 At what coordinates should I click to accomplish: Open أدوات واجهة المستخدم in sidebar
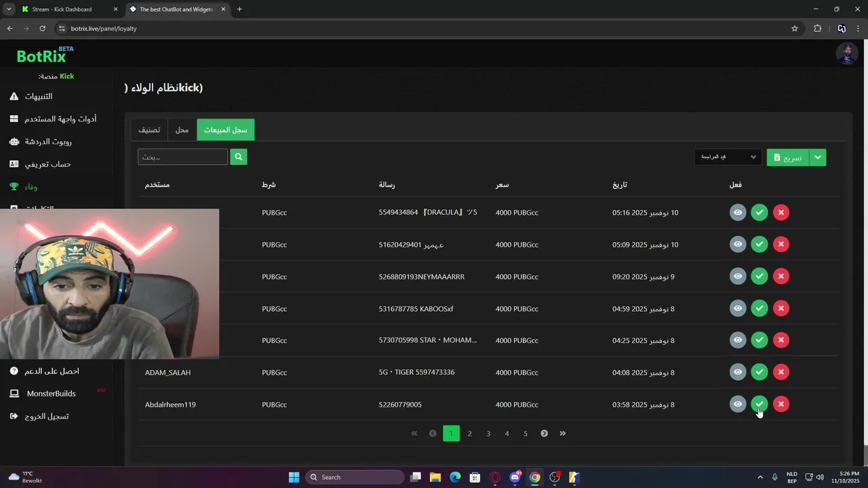point(60,119)
